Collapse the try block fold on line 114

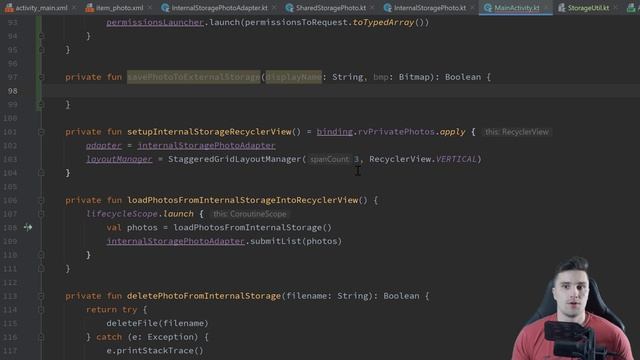tap(41, 310)
